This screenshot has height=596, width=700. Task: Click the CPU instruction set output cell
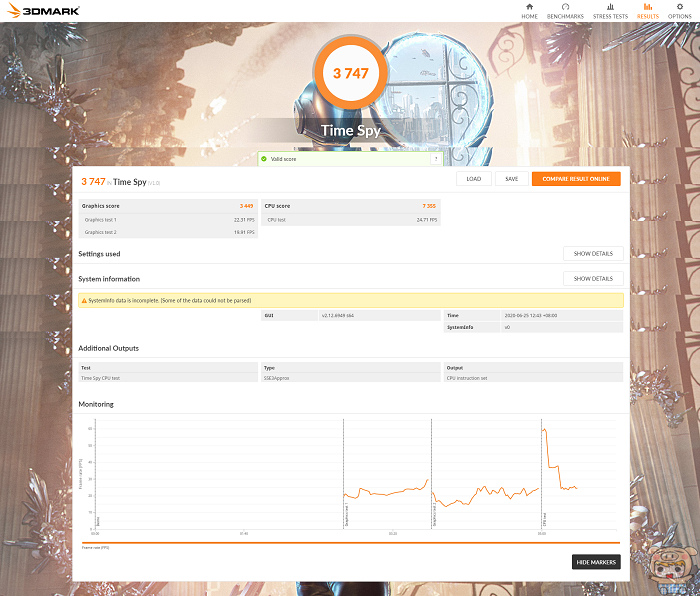[533, 378]
